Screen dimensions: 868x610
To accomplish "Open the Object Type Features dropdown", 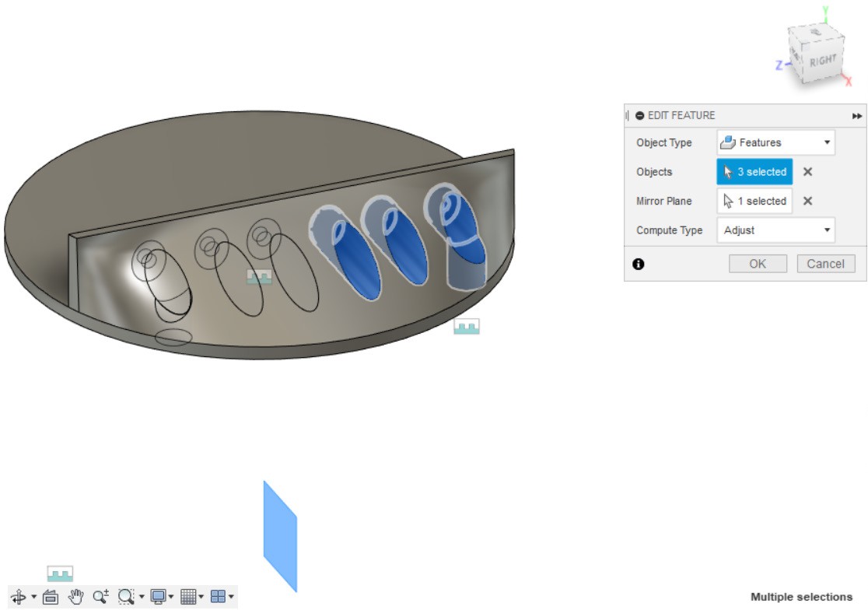I will tap(775, 143).
